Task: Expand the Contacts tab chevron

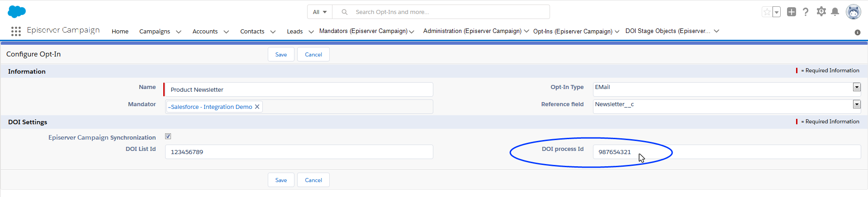Action: (273, 32)
